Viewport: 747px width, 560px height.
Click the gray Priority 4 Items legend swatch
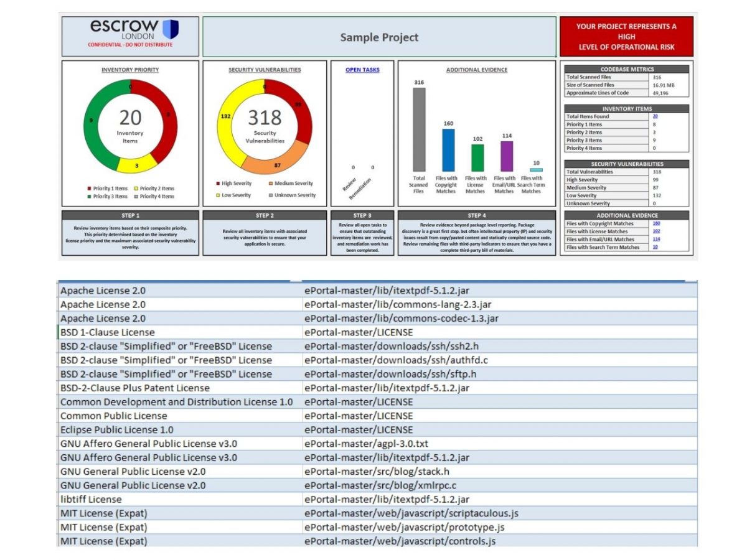click(136, 197)
